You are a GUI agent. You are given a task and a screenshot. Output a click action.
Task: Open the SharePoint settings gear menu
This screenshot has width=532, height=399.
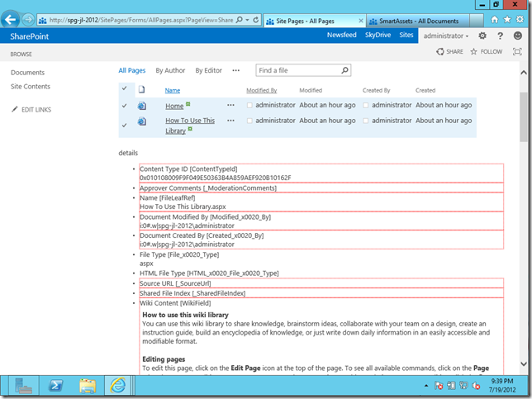[x=482, y=36]
